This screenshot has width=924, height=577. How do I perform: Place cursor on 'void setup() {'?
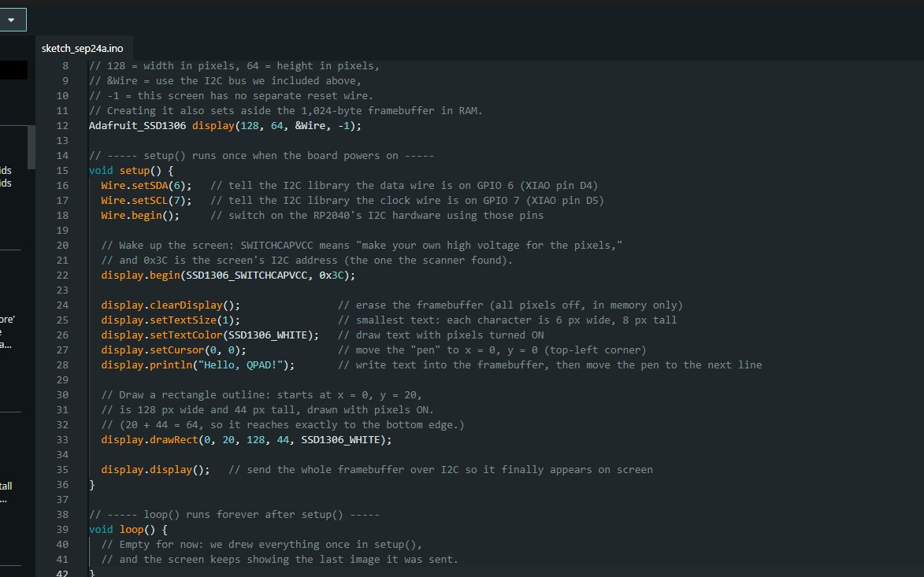tap(132, 170)
